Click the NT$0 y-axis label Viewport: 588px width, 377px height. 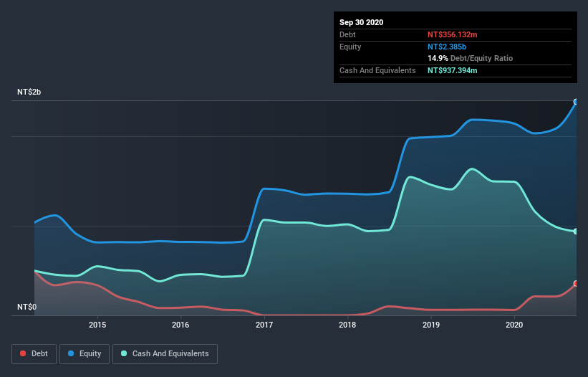click(x=26, y=307)
